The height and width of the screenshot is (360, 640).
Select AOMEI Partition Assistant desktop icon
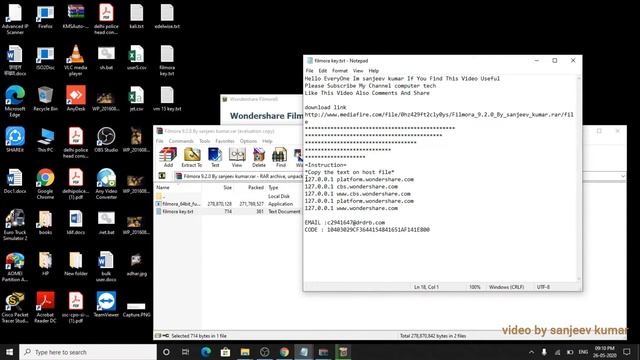pos(15,266)
